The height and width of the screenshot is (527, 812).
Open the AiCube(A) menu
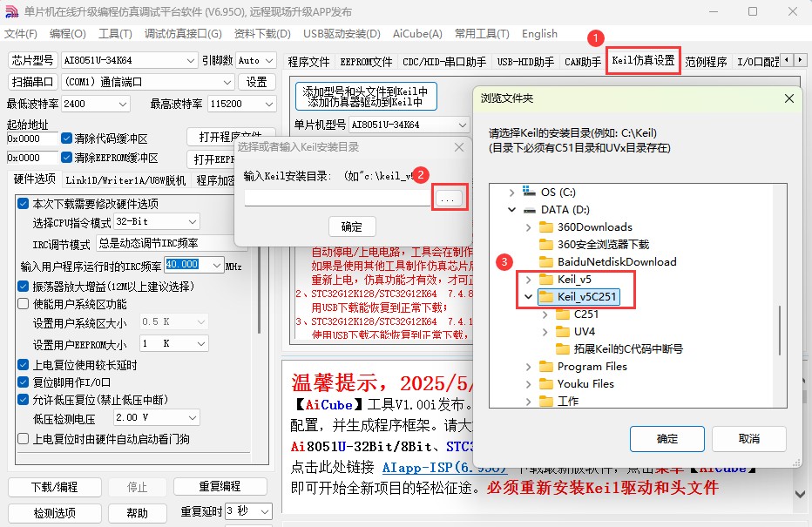[417, 34]
